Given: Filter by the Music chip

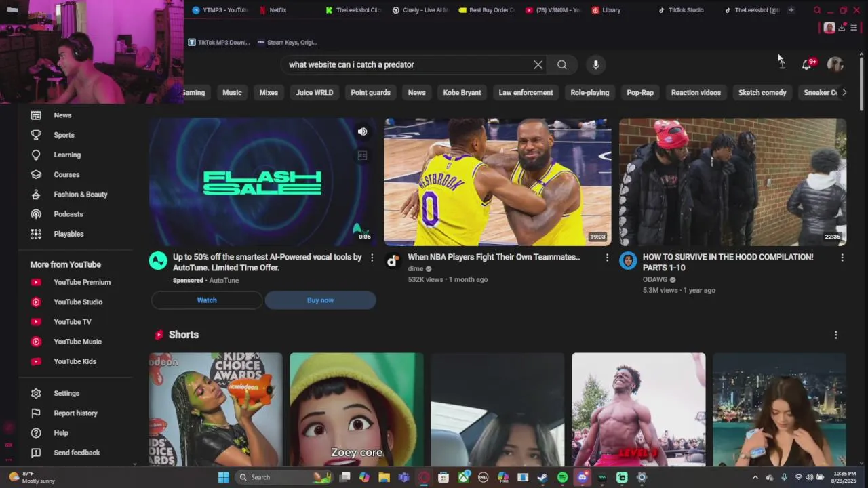Looking at the screenshot, I should pyautogui.click(x=232, y=92).
